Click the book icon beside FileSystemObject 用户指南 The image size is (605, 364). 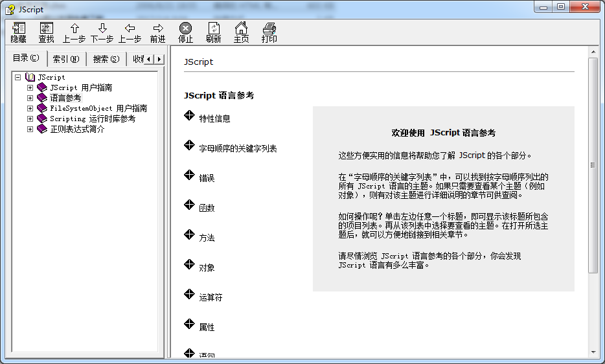pos(42,108)
